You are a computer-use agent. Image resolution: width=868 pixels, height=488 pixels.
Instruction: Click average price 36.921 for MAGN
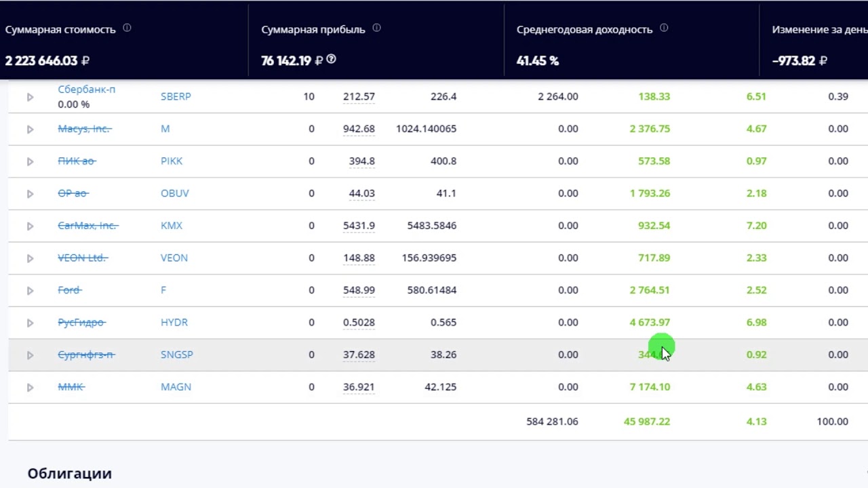click(x=359, y=386)
